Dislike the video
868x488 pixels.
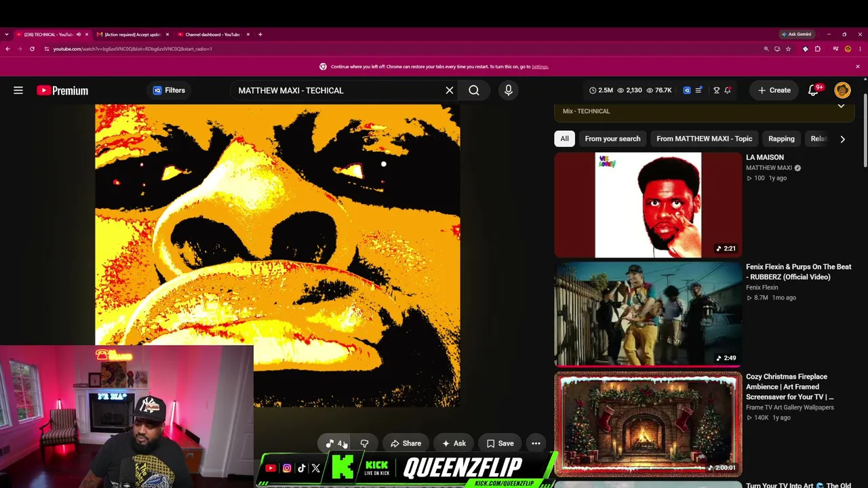pyautogui.click(x=364, y=443)
